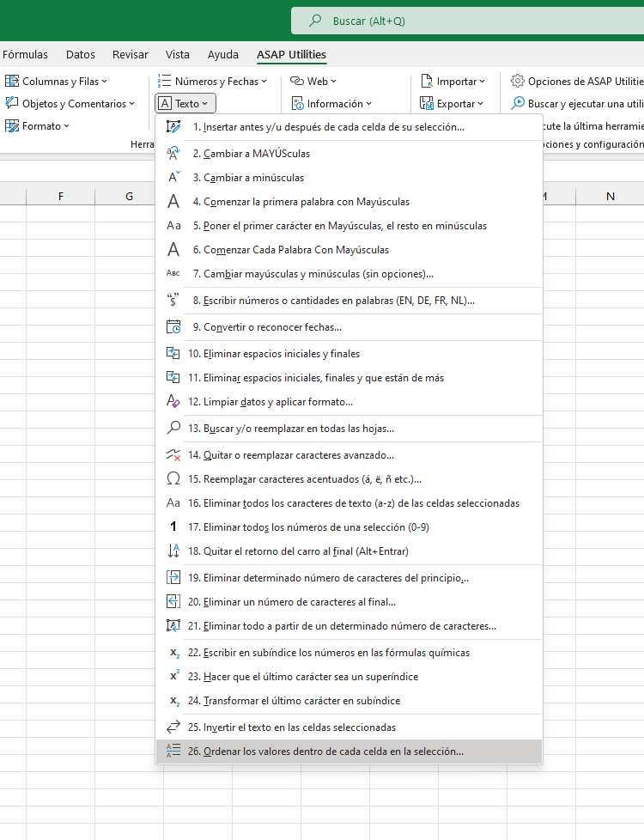Click Buscar y ejecutar una utilidad

(576, 104)
